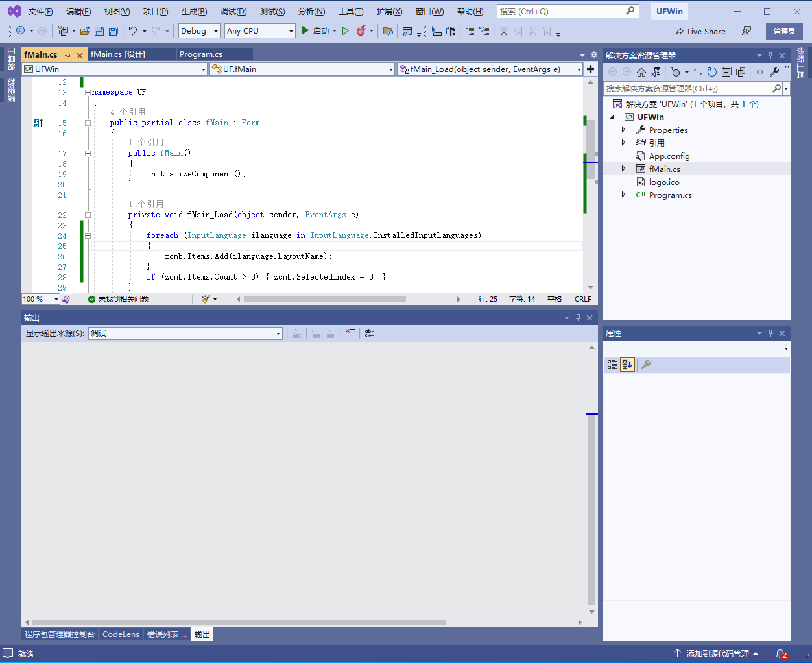
Task: Open the 工具(T) menu
Action: click(351, 11)
